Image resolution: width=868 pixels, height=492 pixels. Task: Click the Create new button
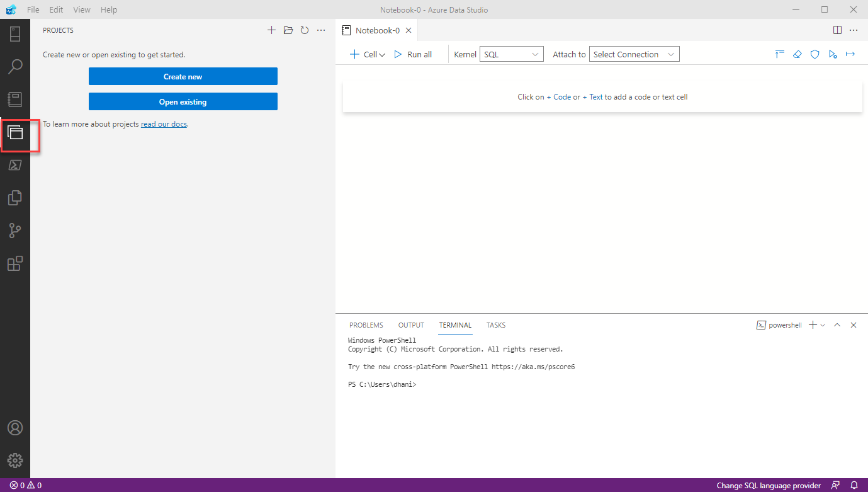tap(183, 76)
